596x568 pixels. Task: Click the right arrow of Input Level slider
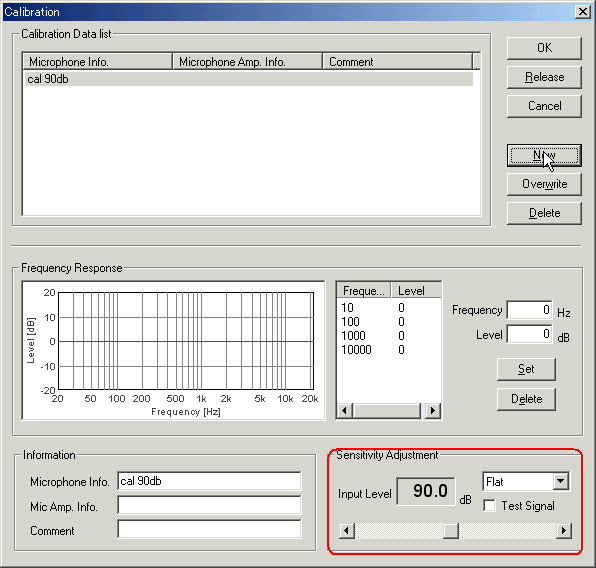click(564, 530)
